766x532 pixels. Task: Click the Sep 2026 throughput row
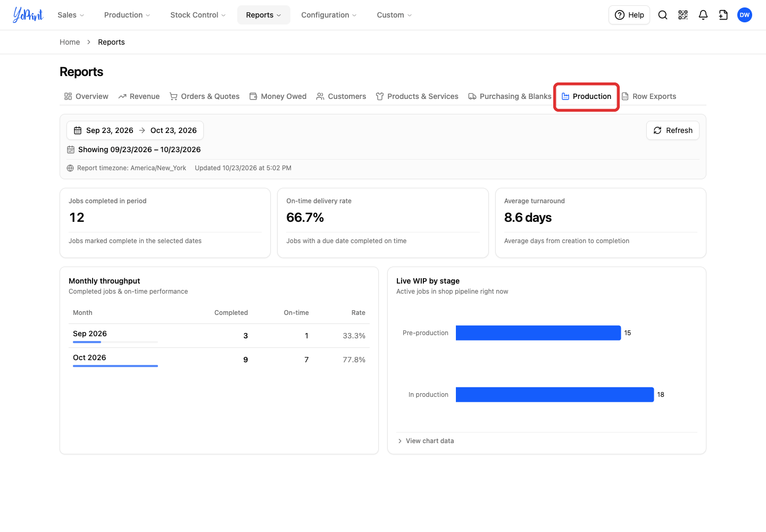[219, 336]
